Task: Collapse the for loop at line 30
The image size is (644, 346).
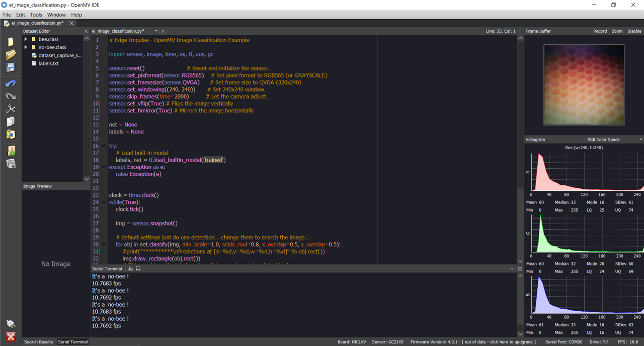Action: pos(104,245)
